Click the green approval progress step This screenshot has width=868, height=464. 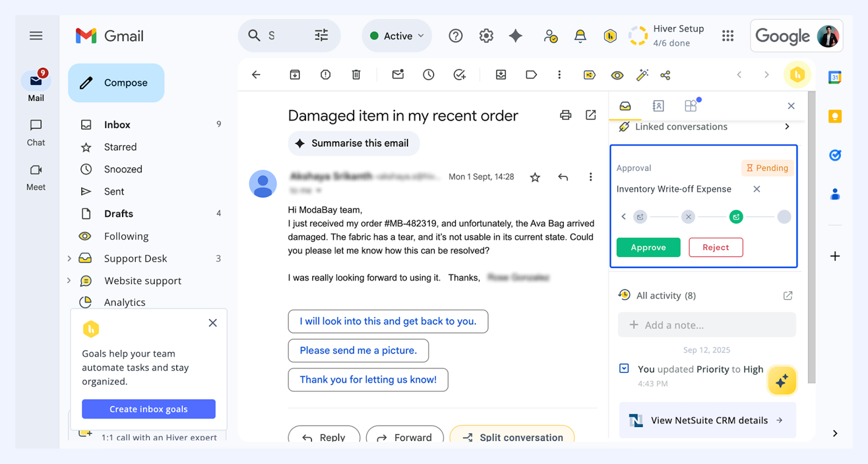click(x=736, y=217)
